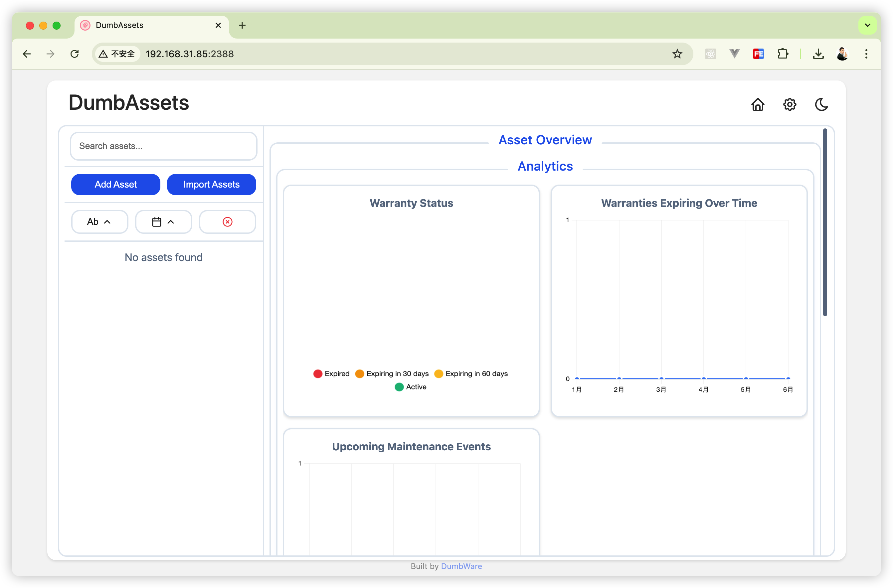Viewport: 893px width, 588px height.
Task: Open the tab search chevron dropdown
Action: [867, 25]
